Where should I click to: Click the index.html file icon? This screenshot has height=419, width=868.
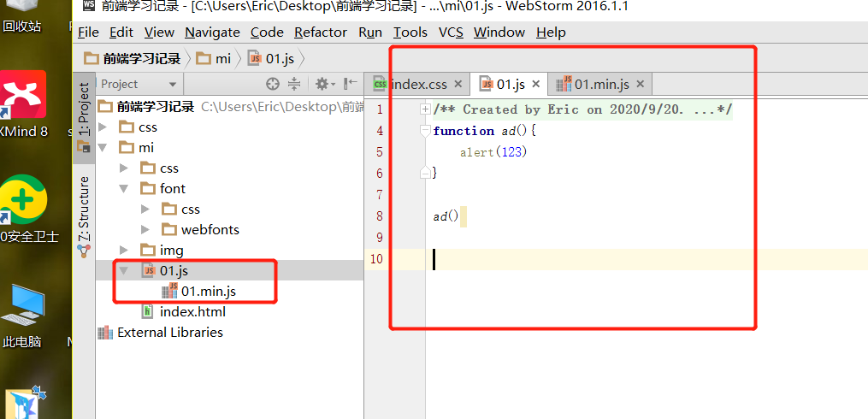pyautogui.click(x=147, y=311)
